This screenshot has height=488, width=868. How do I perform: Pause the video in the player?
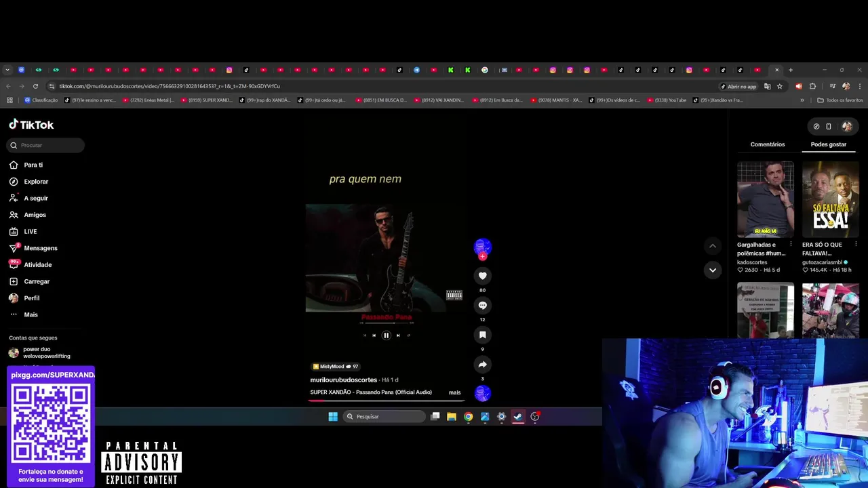point(386,335)
